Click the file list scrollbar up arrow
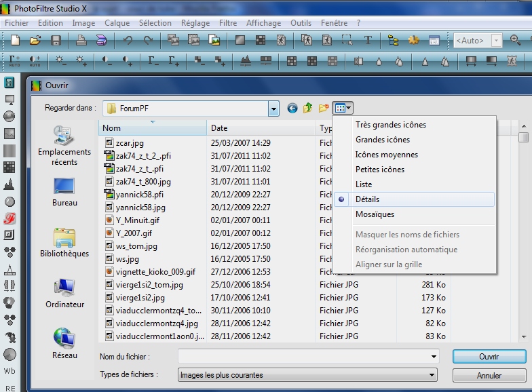Image resolution: width=532 pixels, height=392 pixels. click(524, 126)
